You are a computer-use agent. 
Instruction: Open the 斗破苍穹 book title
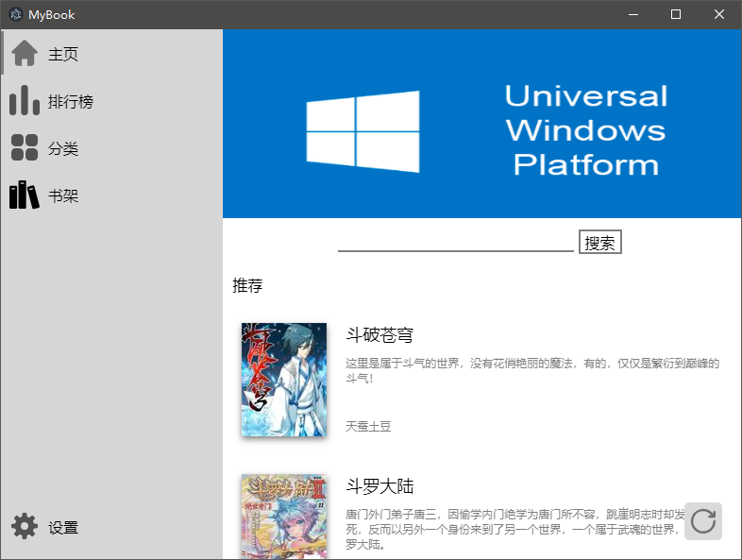(379, 334)
